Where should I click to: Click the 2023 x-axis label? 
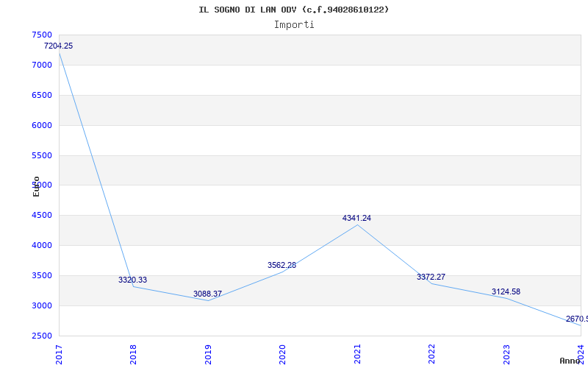coord(506,354)
